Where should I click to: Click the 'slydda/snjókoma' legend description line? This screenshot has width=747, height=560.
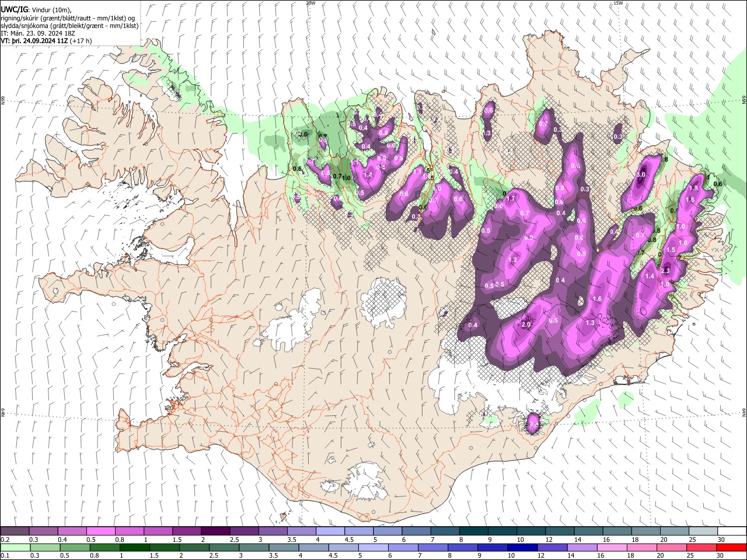pos(69,26)
